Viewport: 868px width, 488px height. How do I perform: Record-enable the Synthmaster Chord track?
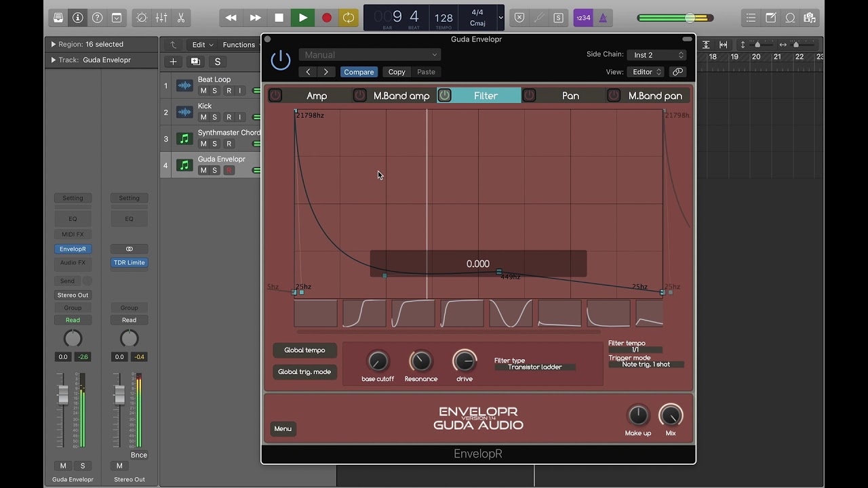[229, 144]
